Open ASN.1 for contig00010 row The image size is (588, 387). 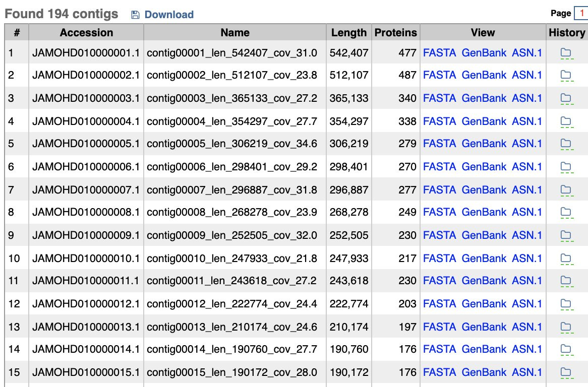coord(527,259)
